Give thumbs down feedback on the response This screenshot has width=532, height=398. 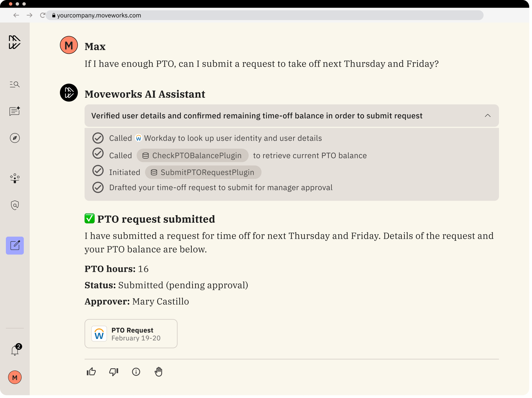tap(114, 372)
